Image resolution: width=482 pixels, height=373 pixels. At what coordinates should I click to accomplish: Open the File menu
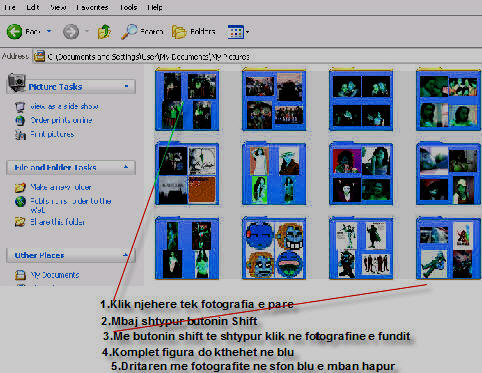pyautogui.click(x=10, y=7)
